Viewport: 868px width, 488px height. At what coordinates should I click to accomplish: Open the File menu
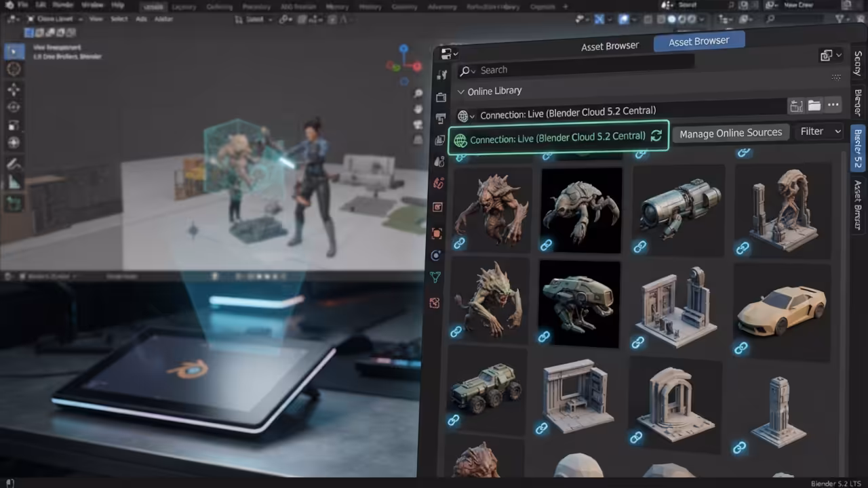pyautogui.click(x=24, y=5)
